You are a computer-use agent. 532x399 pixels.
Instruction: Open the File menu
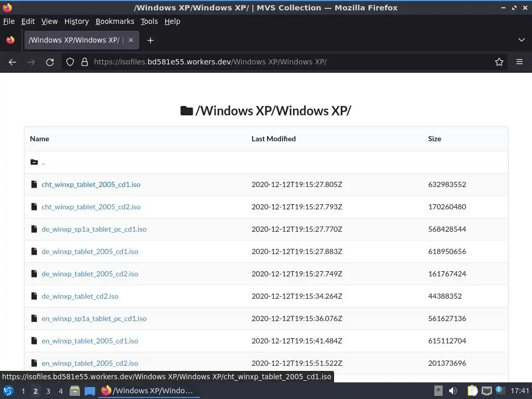pos(9,21)
